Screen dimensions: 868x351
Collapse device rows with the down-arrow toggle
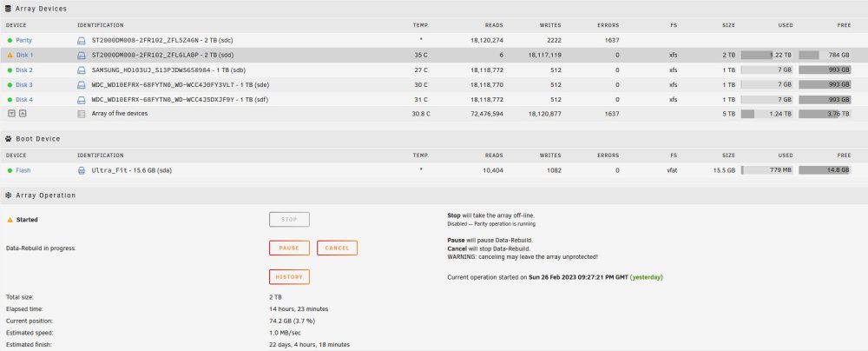[11, 113]
